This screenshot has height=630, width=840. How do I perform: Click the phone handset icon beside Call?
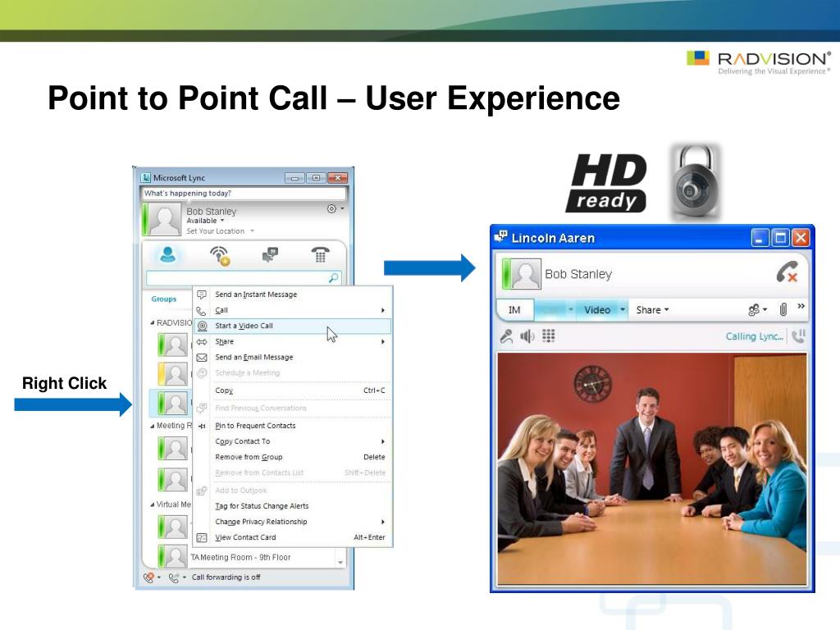tap(202, 311)
